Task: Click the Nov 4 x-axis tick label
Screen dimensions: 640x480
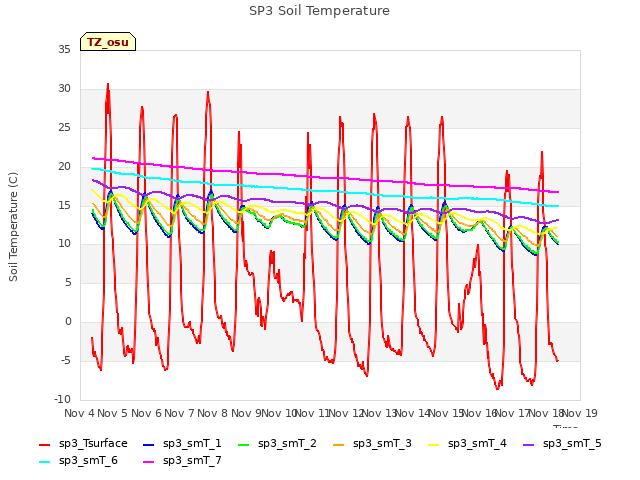Action: 79,413
